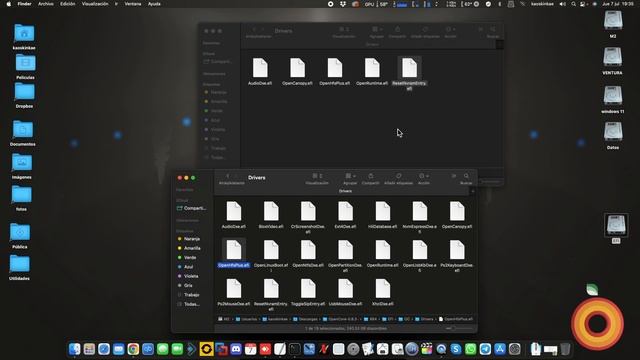This screenshot has width=640, height=360.
Task: Select NvmExpressDxe.efi file icon
Action: click(x=420, y=211)
